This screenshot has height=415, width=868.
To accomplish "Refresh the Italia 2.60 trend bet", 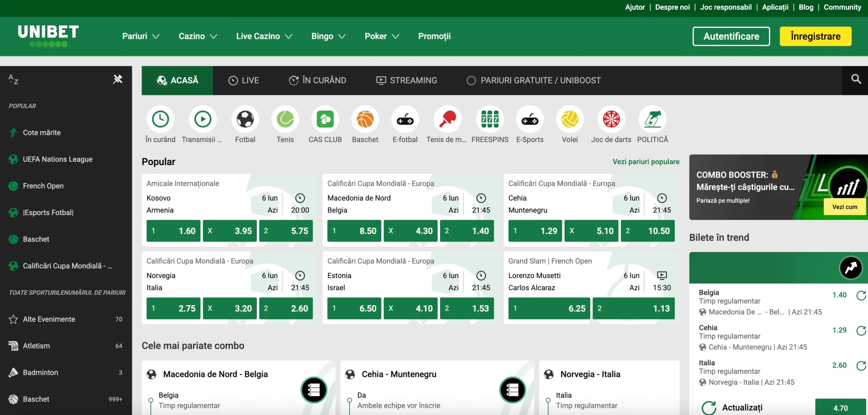I will (x=861, y=365).
